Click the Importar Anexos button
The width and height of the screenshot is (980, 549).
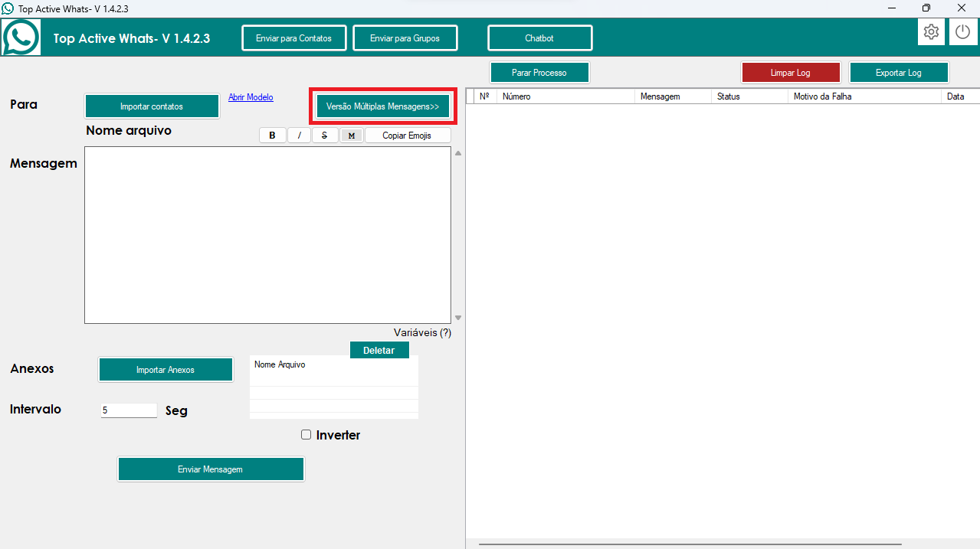pyautogui.click(x=166, y=370)
